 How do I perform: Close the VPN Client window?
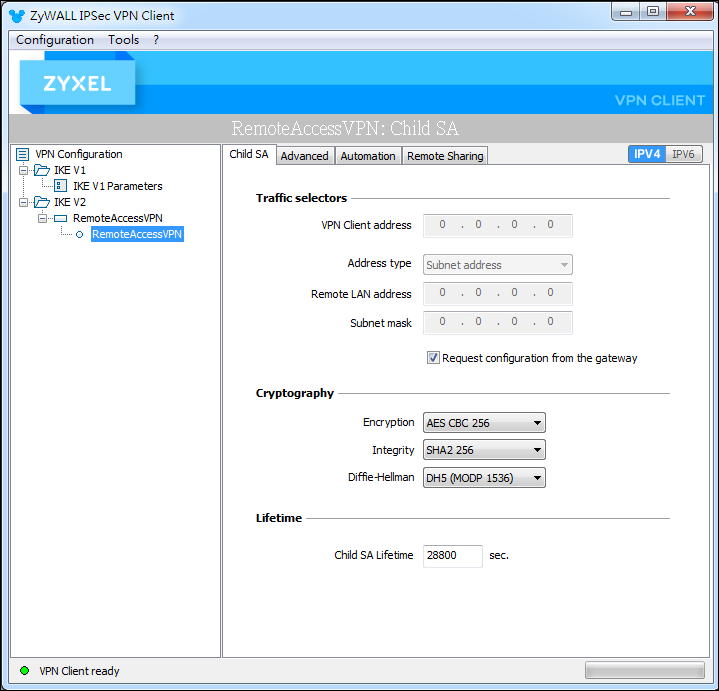pyautogui.click(x=690, y=12)
